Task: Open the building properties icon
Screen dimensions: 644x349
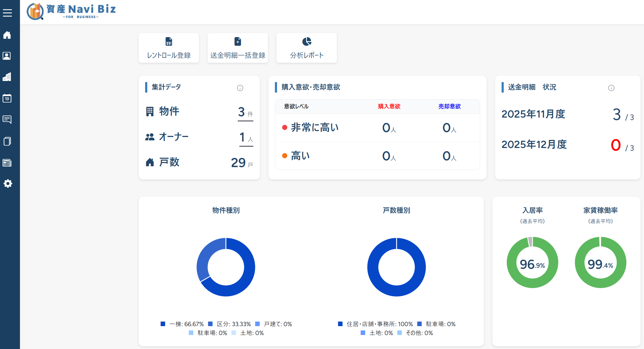Action: coord(7,77)
